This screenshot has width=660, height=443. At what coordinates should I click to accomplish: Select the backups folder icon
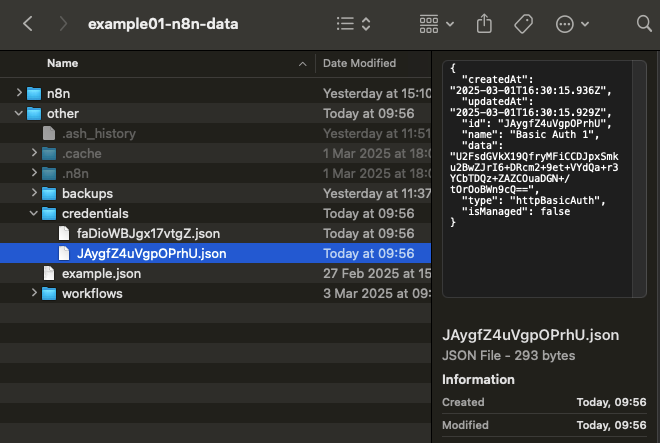[49, 193]
